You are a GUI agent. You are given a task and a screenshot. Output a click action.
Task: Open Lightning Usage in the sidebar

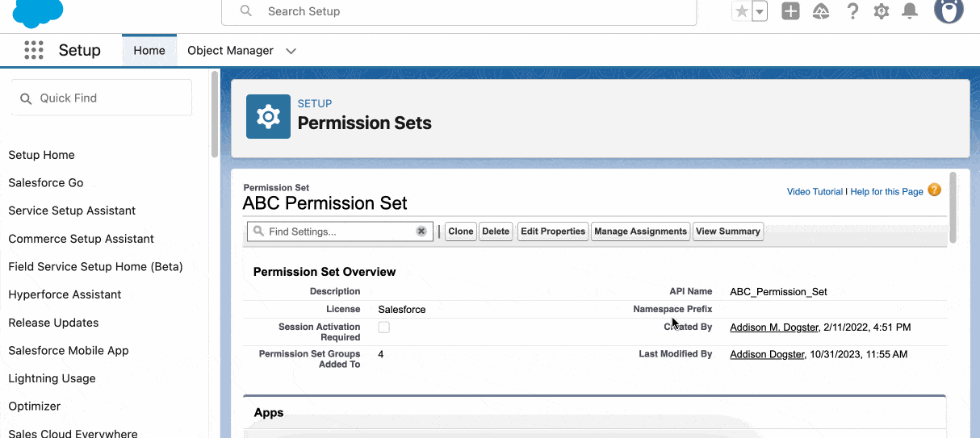pyautogui.click(x=52, y=378)
